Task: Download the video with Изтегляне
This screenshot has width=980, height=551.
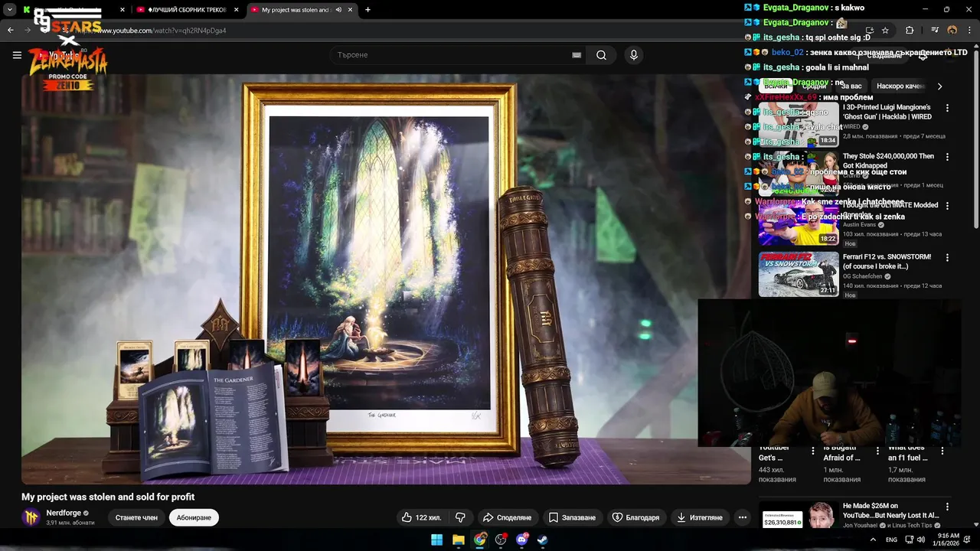Action: click(x=700, y=517)
